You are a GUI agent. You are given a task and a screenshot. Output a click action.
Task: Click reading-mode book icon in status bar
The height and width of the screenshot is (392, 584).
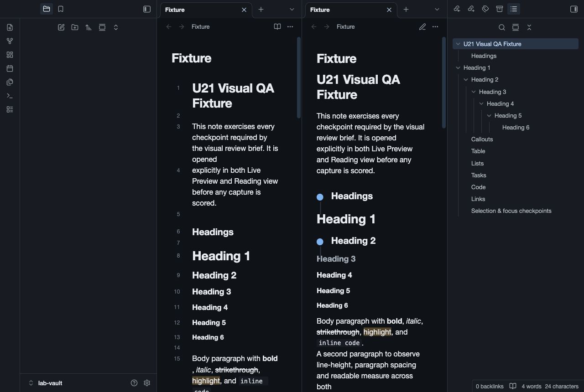(513, 386)
